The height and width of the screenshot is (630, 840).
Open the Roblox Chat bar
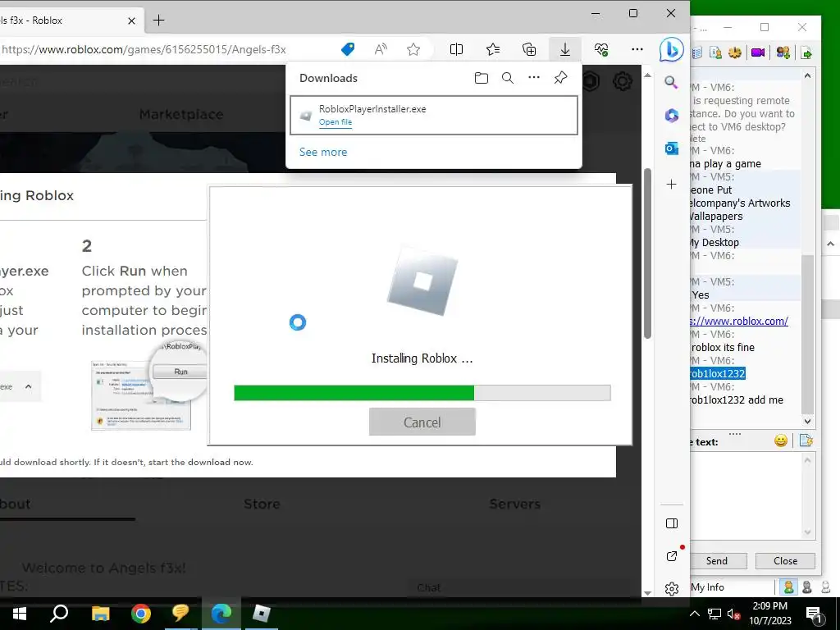point(428,587)
